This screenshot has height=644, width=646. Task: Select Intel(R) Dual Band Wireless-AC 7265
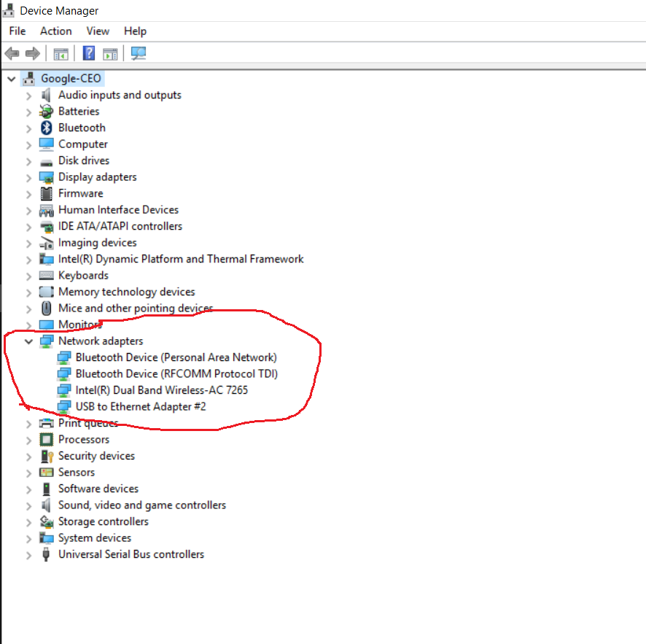tap(162, 390)
